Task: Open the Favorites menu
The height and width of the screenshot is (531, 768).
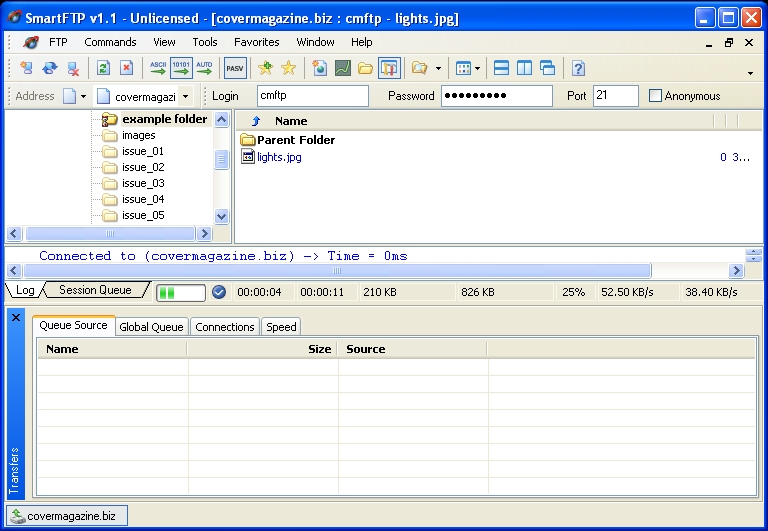Action: click(257, 42)
